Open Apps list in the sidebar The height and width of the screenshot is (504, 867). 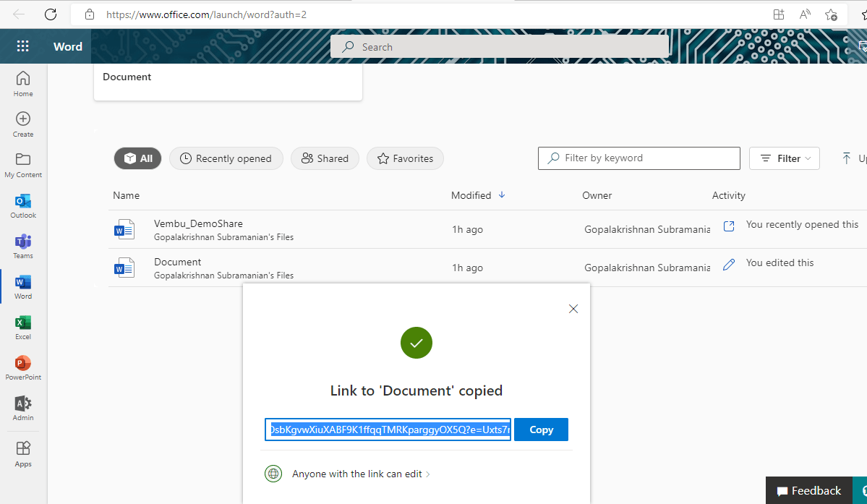pyautogui.click(x=23, y=454)
